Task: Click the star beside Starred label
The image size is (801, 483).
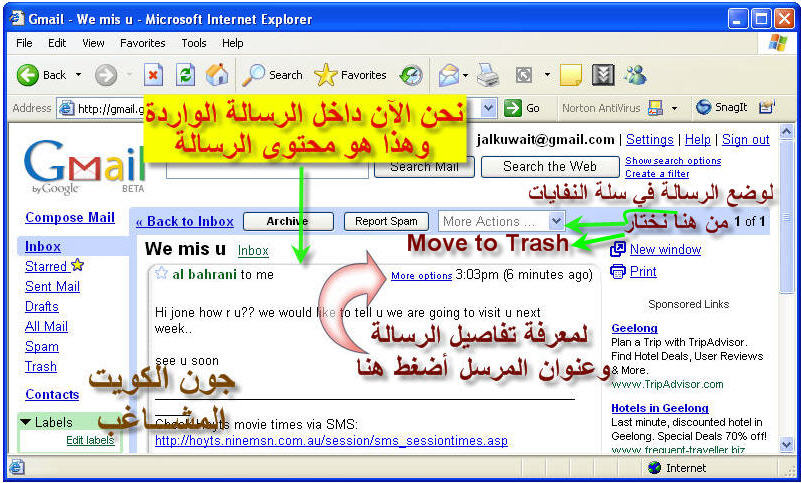Action: click(x=78, y=265)
